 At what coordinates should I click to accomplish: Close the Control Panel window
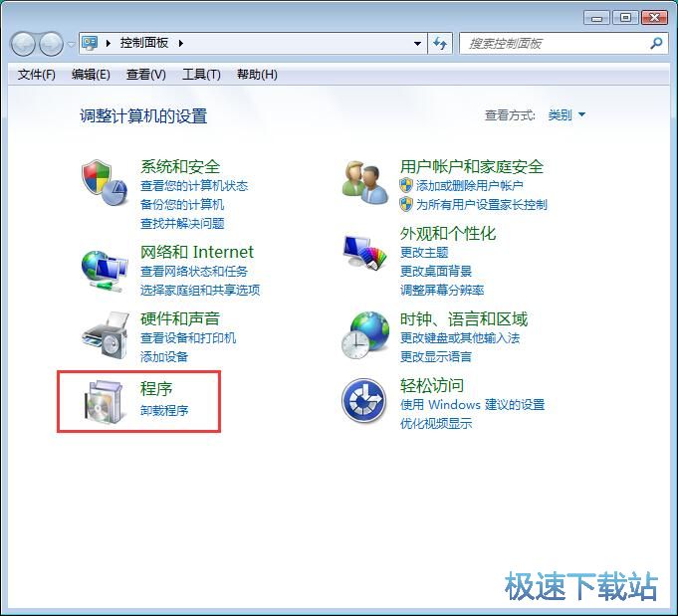tap(655, 18)
